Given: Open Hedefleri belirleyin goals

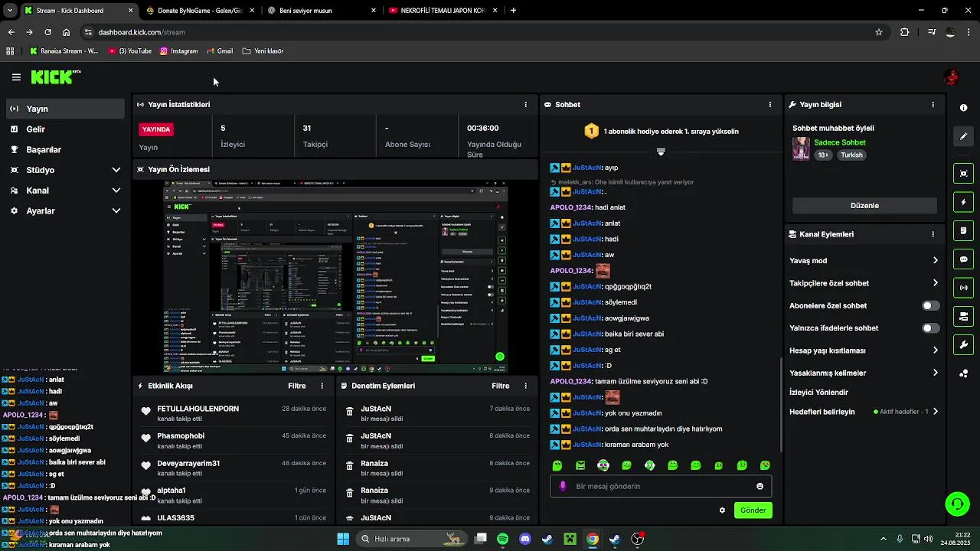Looking at the screenshot, I should point(864,412).
